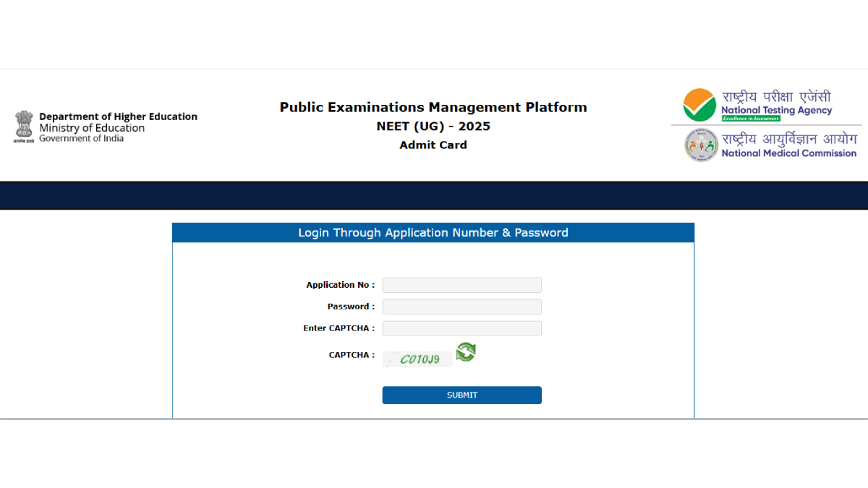Click the NEET (UG) - 2025 title

point(433,126)
